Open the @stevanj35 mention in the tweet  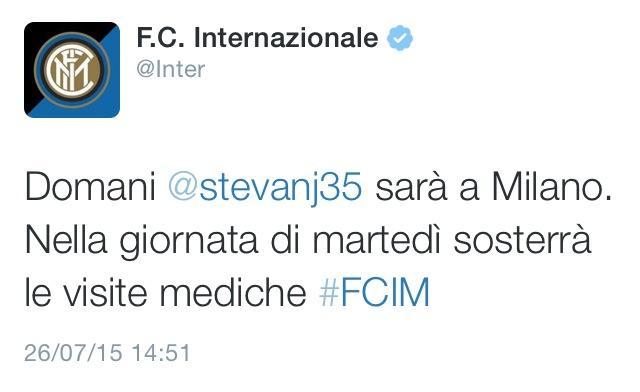pyautogui.click(x=265, y=187)
